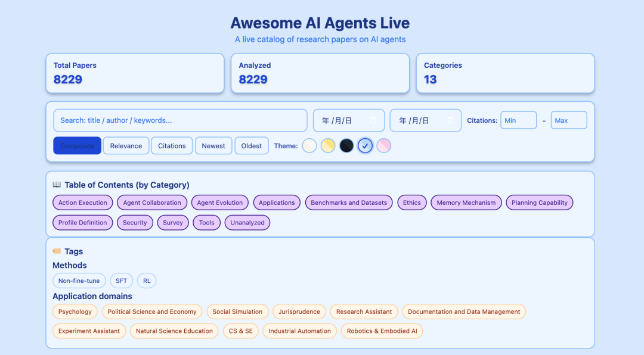Screen dimensions: 644x355
Task: Click the Citations Min input box
Action: (x=518, y=120)
